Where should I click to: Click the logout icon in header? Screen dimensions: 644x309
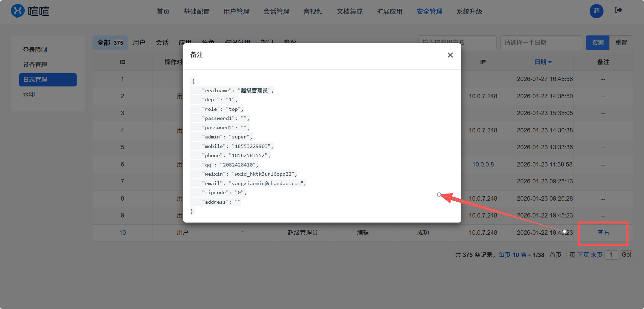[618, 10]
